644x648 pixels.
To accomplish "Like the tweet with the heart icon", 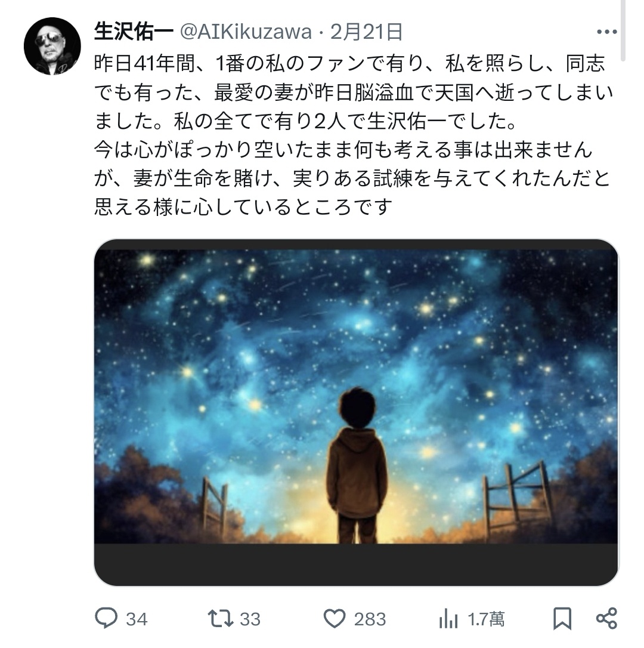I will (334, 619).
